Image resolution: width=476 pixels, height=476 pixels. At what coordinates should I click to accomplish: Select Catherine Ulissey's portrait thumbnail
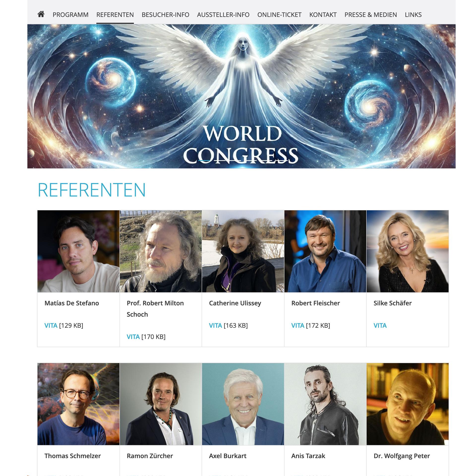click(x=243, y=251)
